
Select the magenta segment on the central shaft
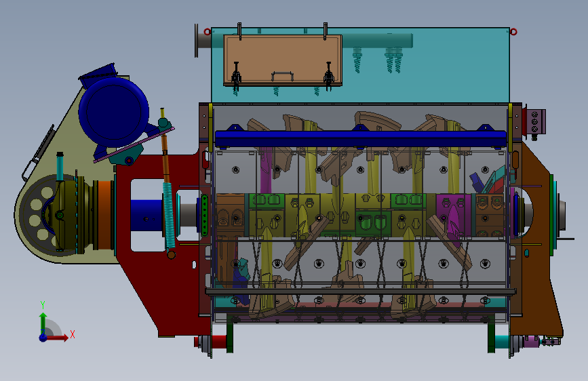coord(453,216)
